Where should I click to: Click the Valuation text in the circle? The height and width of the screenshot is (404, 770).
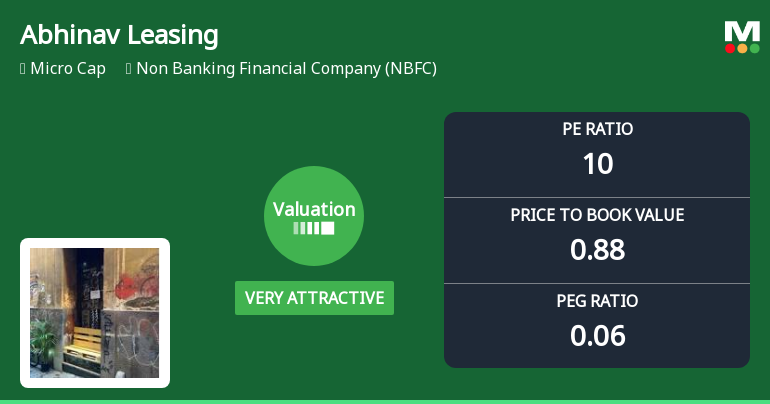coord(314,209)
